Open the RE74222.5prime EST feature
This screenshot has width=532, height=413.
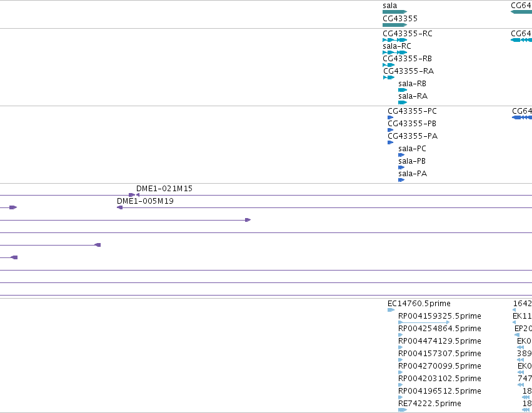click(x=429, y=404)
